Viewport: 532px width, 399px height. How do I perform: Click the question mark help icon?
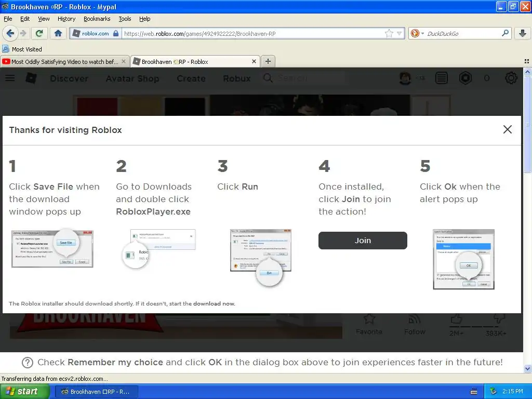coord(28,363)
